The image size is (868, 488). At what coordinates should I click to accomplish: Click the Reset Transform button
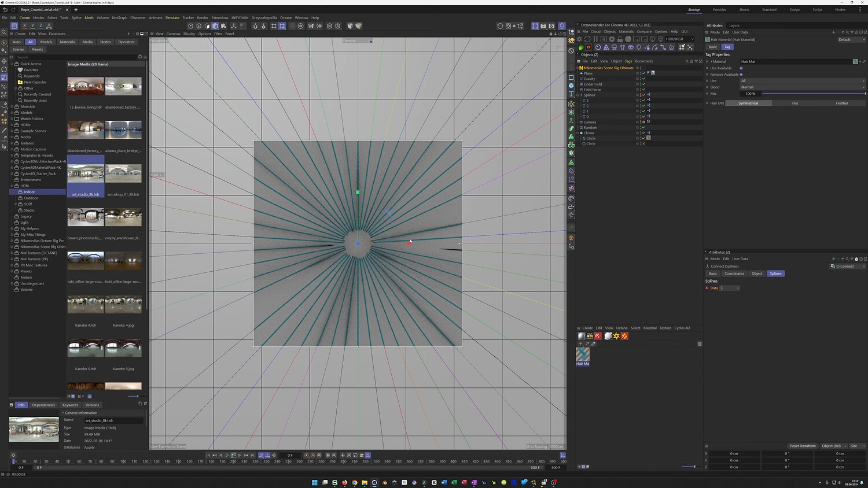803,446
